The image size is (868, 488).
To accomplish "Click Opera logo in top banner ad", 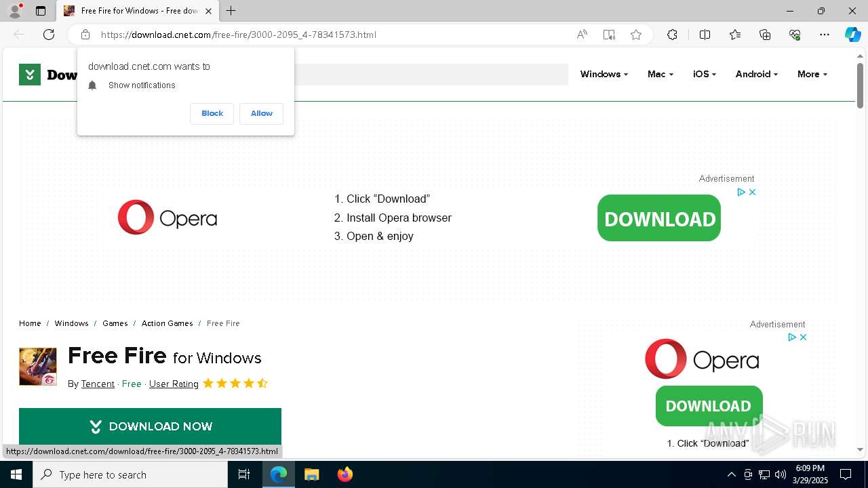I will [x=167, y=218].
